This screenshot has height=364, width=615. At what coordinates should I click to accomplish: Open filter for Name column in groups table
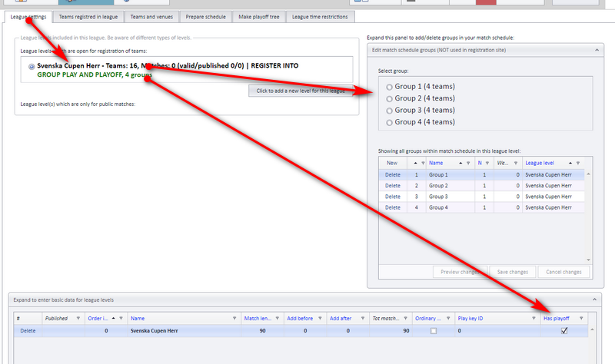[468, 163]
